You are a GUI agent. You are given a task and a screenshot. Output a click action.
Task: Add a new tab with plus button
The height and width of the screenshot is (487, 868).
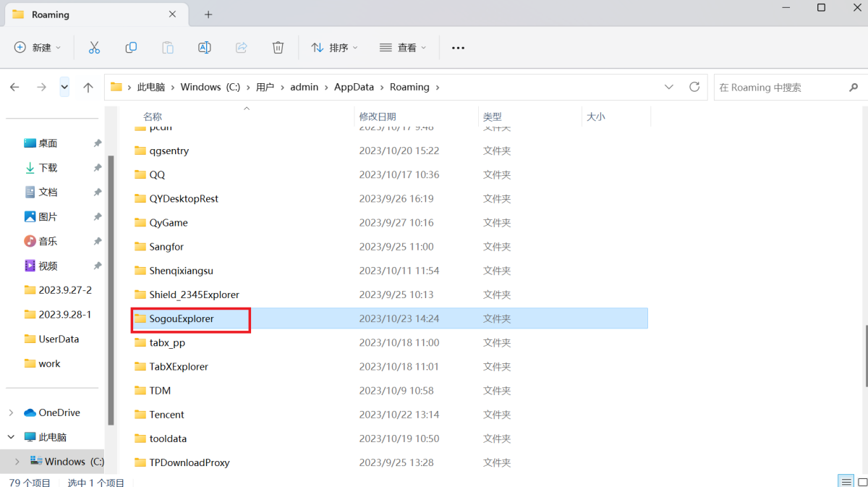(208, 14)
